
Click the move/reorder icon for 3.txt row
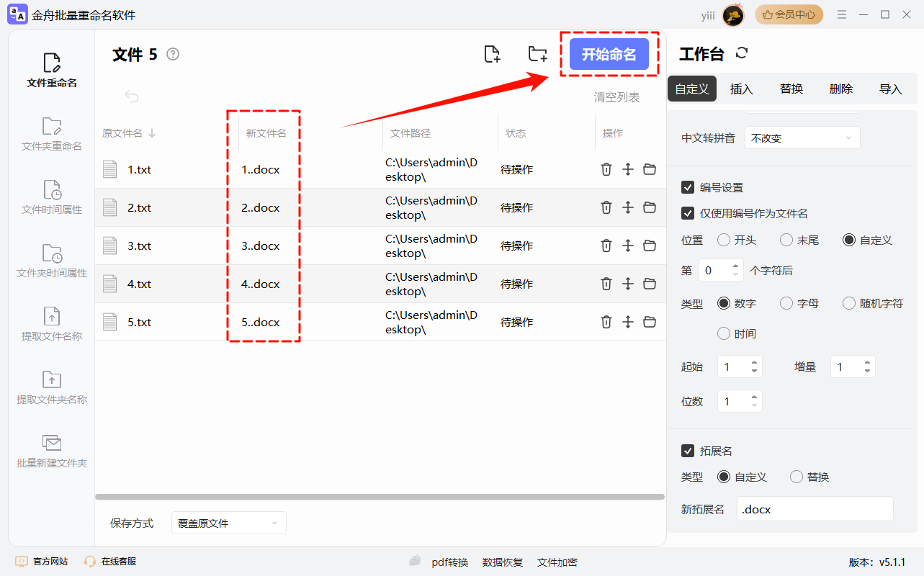[627, 246]
